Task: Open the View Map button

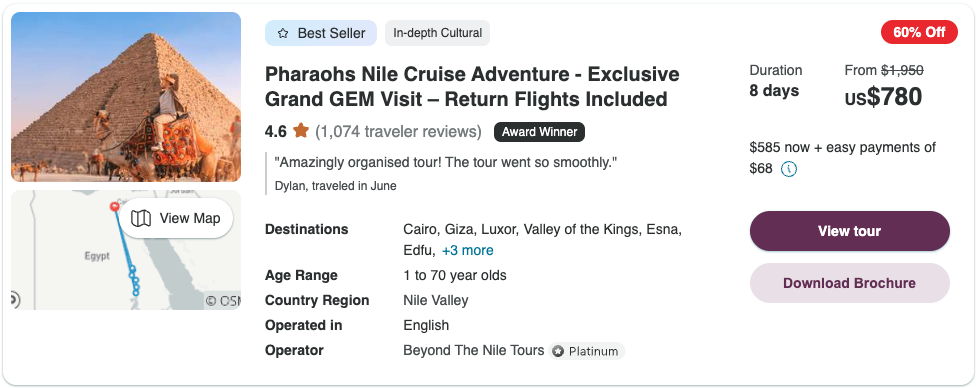Action: pyautogui.click(x=176, y=218)
